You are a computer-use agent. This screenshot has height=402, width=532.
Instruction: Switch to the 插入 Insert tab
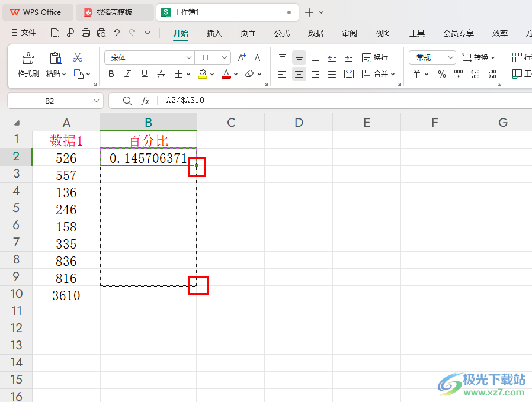pyautogui.click(x=214, y=33)
